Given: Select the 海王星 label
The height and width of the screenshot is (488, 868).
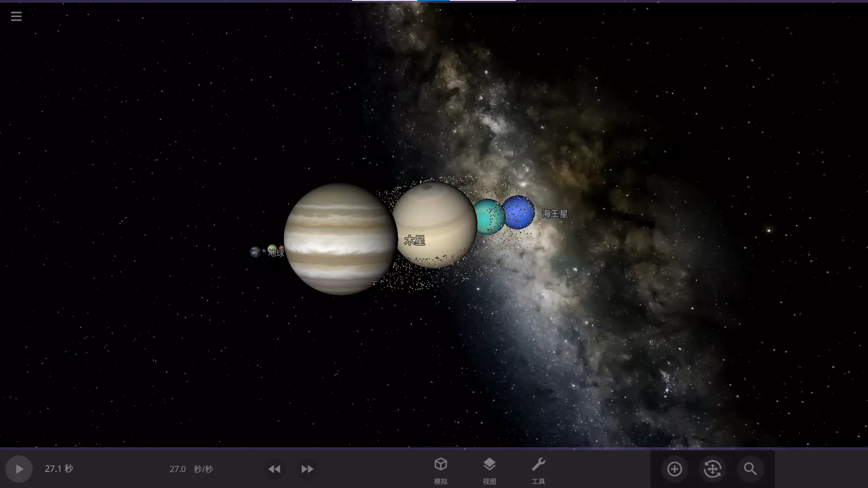Looking at the screenshot, I should point(555,214).
